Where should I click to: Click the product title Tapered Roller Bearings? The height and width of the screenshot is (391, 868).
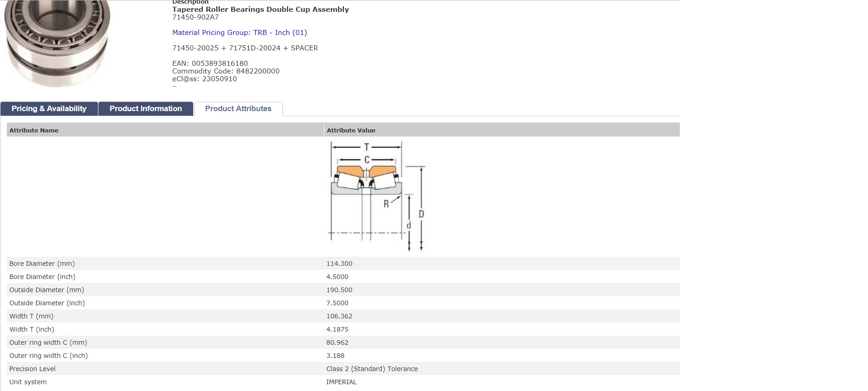261,10
